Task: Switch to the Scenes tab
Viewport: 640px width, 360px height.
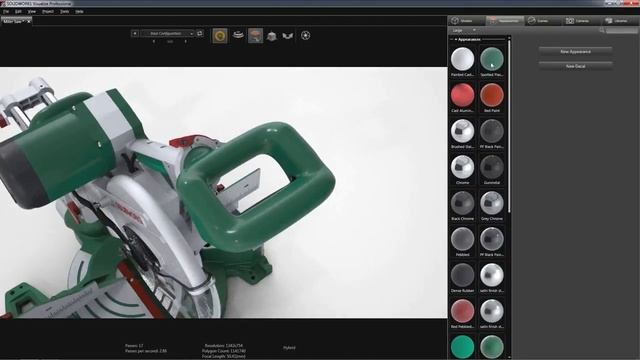Action: click(x=543, y=20)
